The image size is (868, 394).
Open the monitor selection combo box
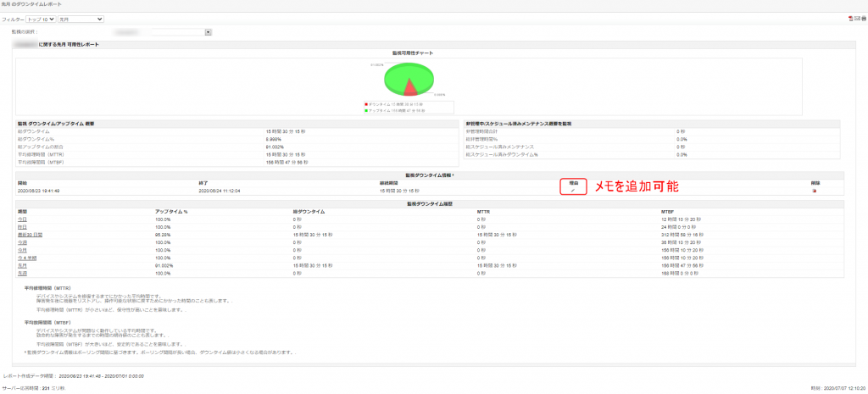click(x=162, y=32)
